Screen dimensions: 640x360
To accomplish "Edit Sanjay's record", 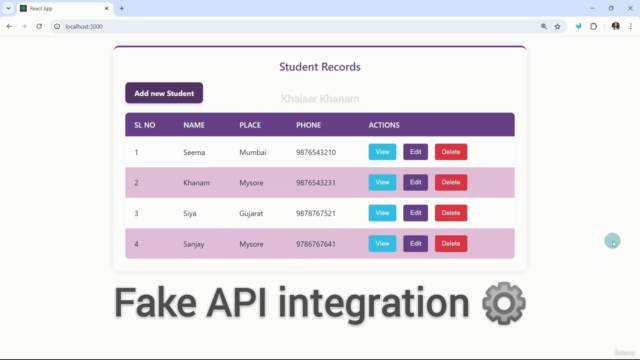I will (x=416, y=244).
